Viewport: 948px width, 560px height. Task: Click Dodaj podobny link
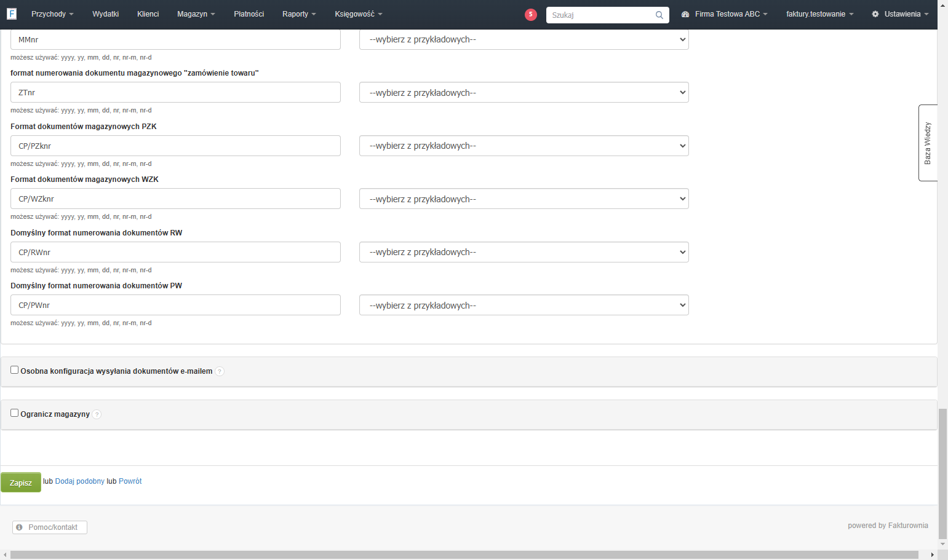tap(80, 481)
